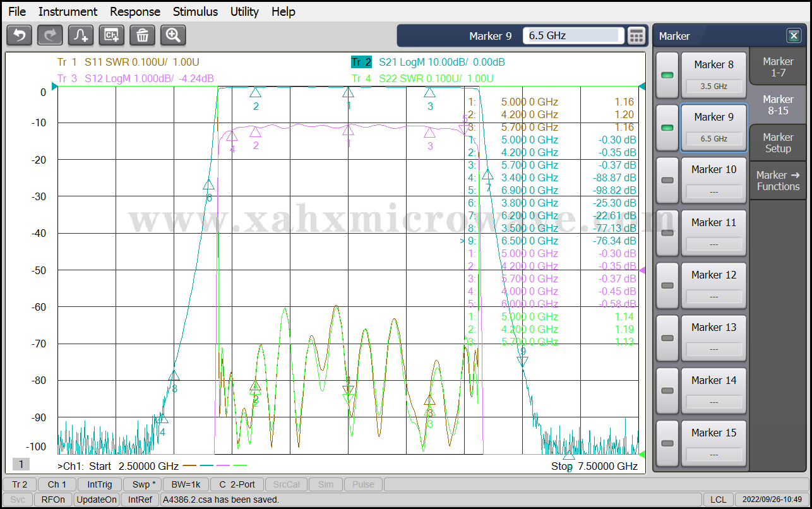Switch to the Marker 1-7 tab
This screenshot has width=812, height=509.
click(x=778, y=67)
